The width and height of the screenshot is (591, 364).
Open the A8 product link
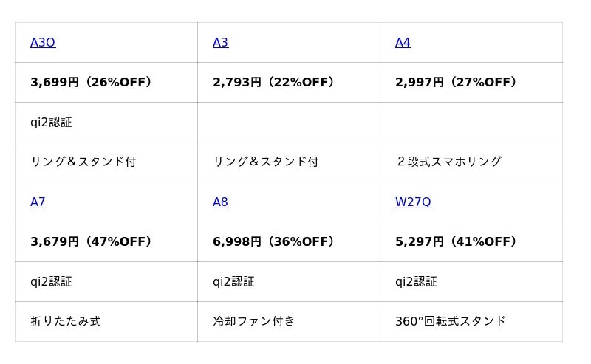tap(220, 202)
